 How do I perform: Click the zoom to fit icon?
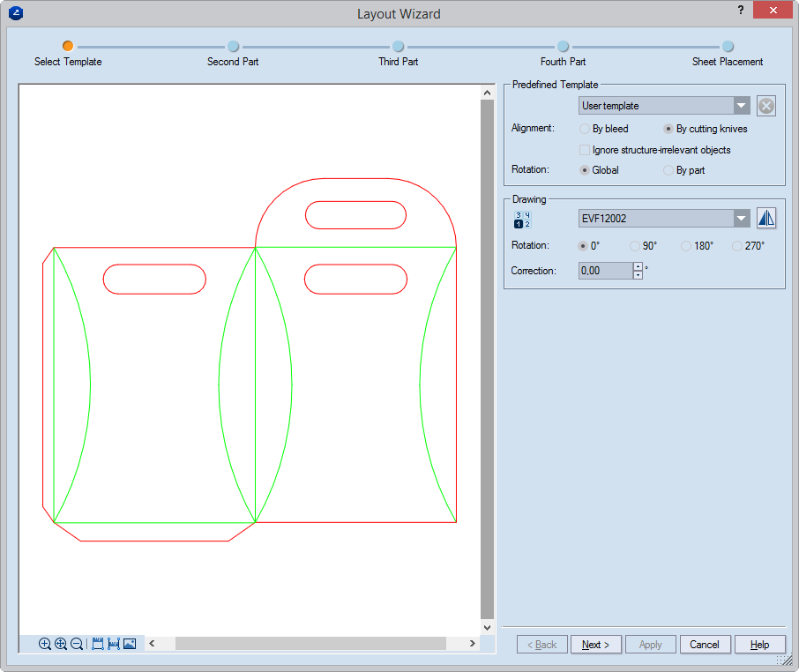pyautogui.click(x=61, y=644)
